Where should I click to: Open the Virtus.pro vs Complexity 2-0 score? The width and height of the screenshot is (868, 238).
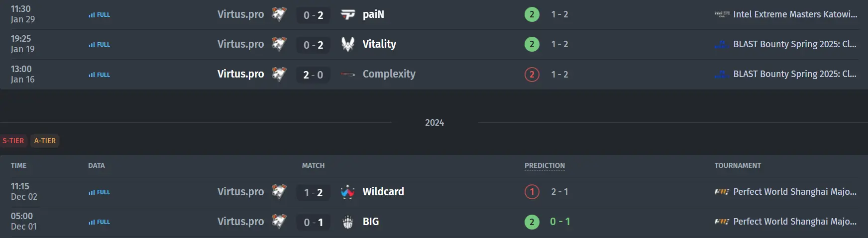click(x=313, y=75)
